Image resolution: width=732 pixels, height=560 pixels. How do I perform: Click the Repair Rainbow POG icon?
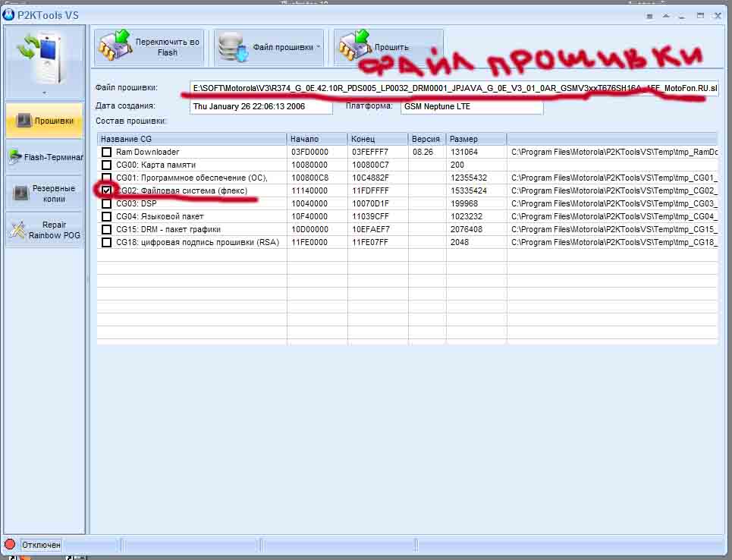tap(18, 229)
